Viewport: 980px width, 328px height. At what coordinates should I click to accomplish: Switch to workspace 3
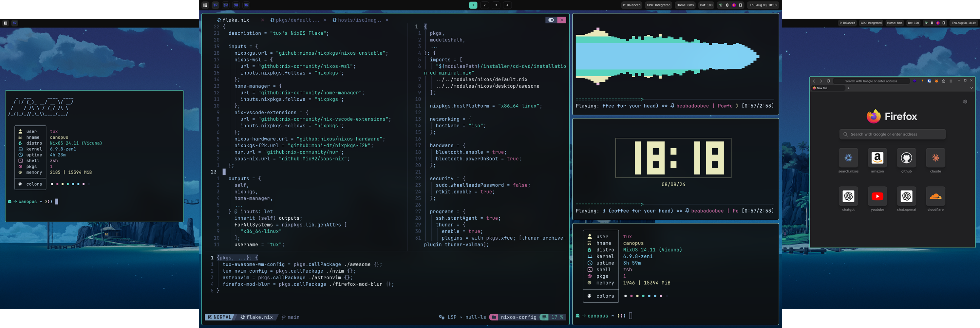click(x=496, y=5)
